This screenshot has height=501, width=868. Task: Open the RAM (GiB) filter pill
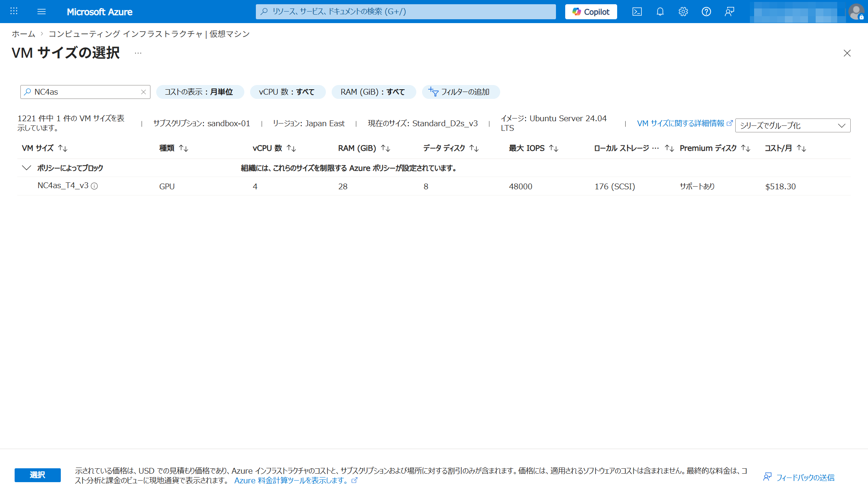[x=373, y=92]
